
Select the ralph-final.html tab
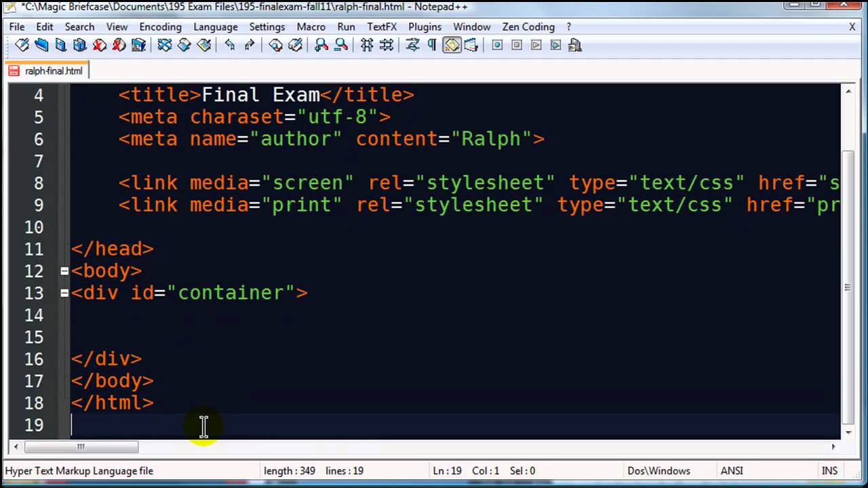pos(47,70)
